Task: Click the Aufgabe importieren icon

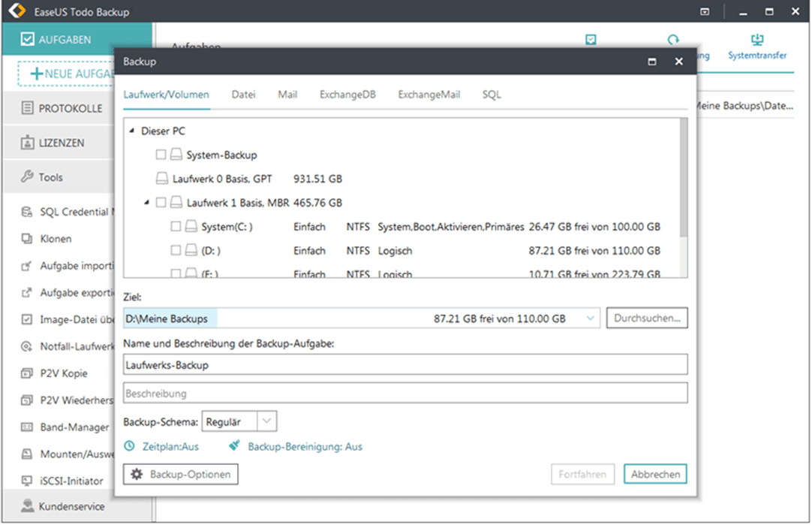Action: click(x=26, y=266)
